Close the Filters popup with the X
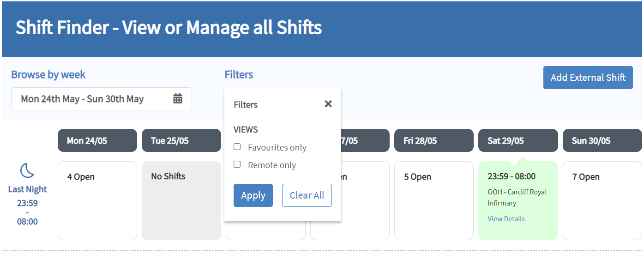 tap(328, 104)
